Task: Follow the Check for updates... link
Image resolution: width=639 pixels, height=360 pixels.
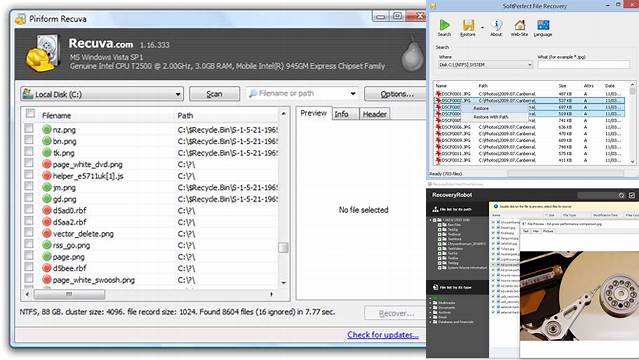Action: [x=383, y=335]
